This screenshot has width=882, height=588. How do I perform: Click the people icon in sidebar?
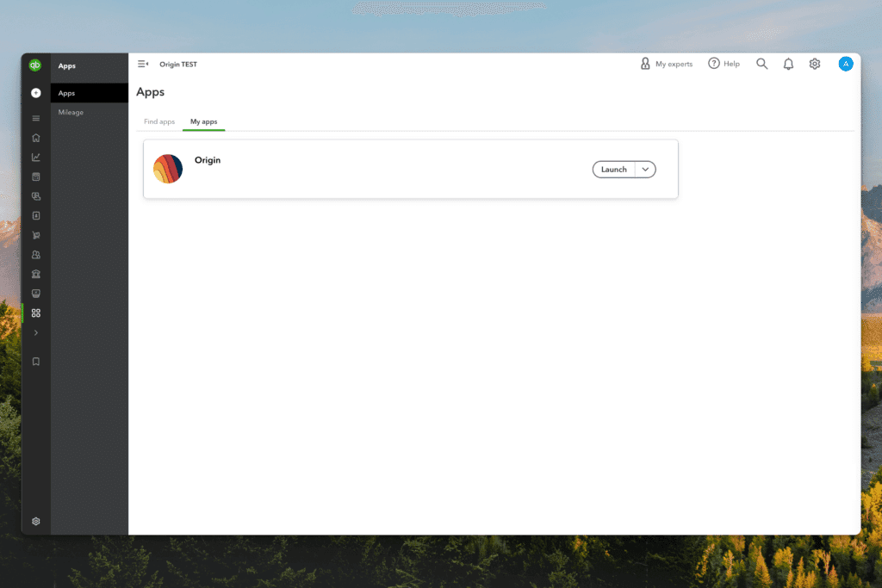click(x=36, y=255)
